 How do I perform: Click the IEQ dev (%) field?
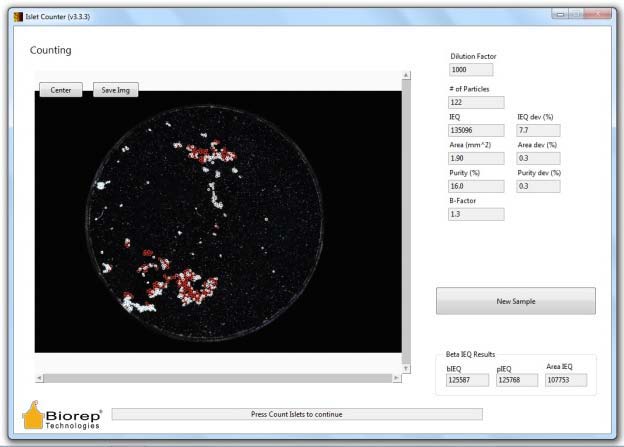(x=538, y=130)
